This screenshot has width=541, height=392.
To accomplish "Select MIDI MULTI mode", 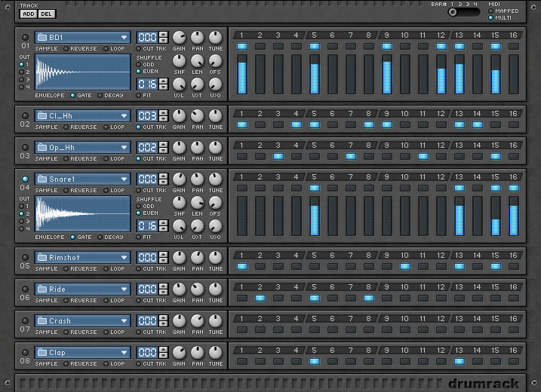I will [490, 18].
